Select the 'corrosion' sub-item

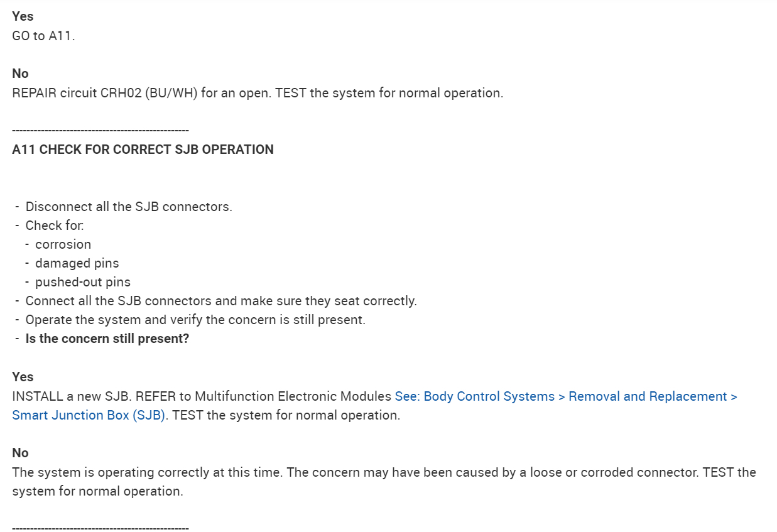63,244
